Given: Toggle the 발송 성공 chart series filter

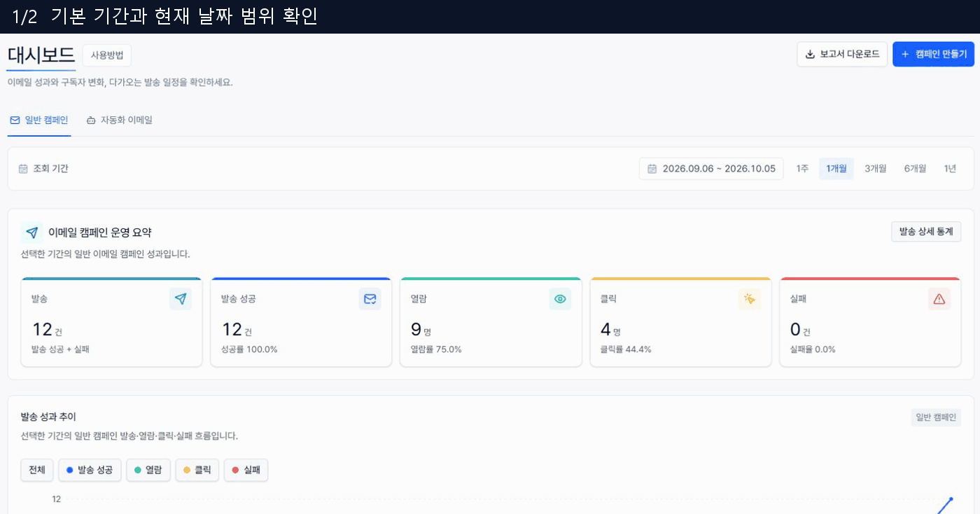Looking at the screenshot, I should point(90,470).
